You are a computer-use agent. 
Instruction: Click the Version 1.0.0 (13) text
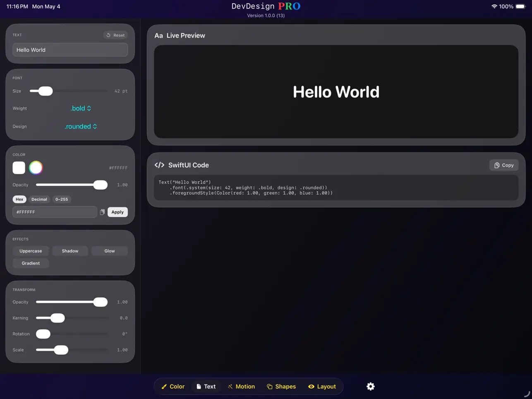click(266, 16)
